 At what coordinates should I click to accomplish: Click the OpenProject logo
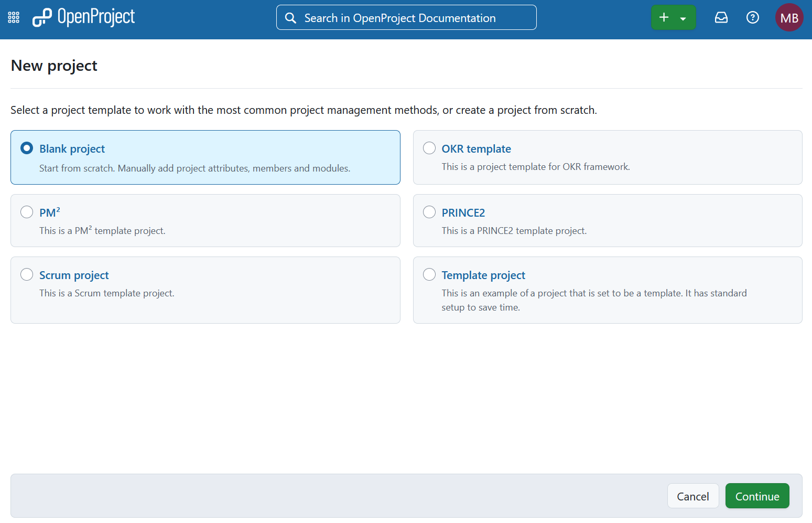(x=84, y=17)
